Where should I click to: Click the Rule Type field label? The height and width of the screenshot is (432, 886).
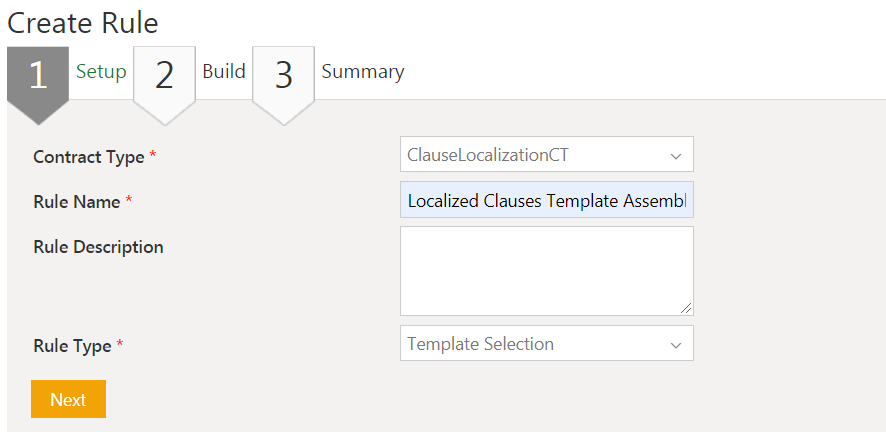point(72,346)
